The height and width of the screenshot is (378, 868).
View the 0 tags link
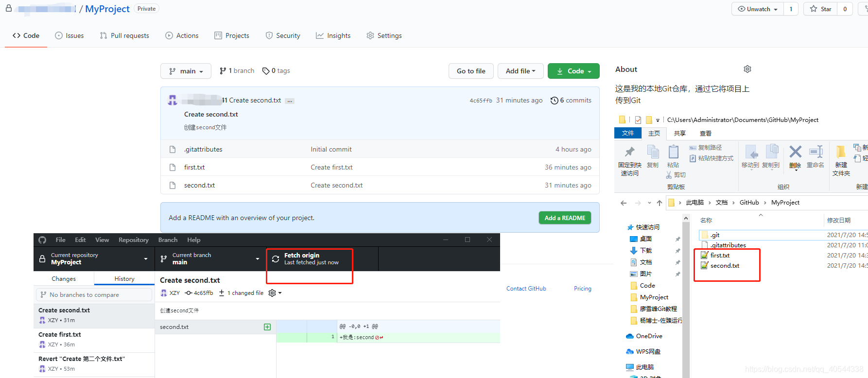coord(276,71)
